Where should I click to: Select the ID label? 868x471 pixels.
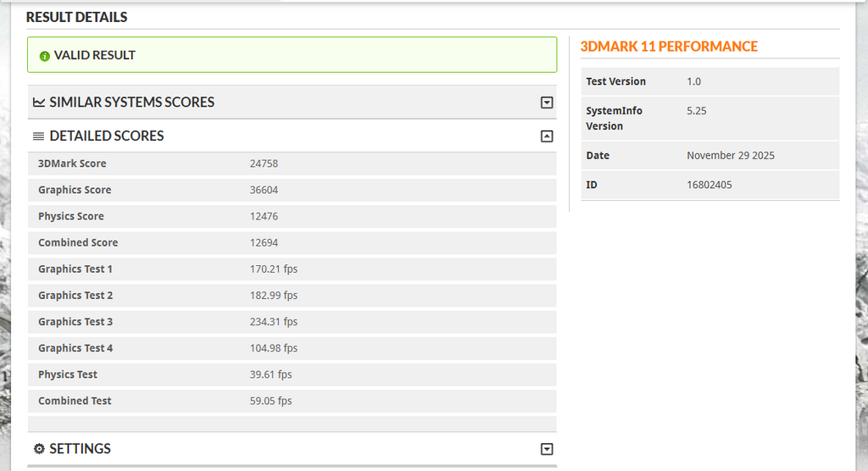tap(592, 185)
